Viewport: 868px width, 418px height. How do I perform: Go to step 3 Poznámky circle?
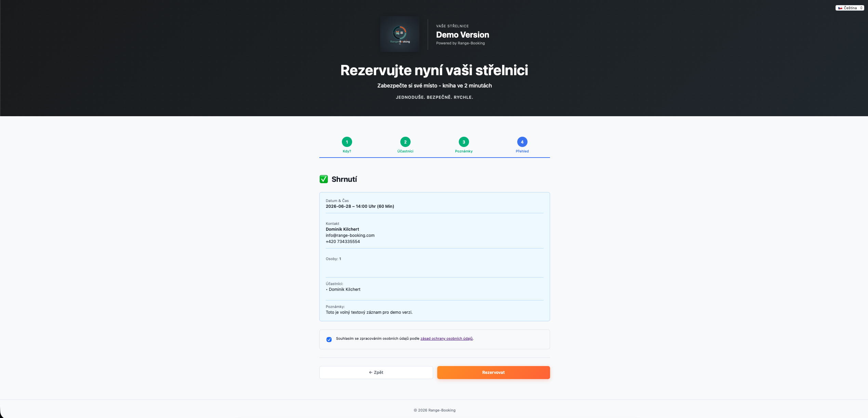[464, 142]
